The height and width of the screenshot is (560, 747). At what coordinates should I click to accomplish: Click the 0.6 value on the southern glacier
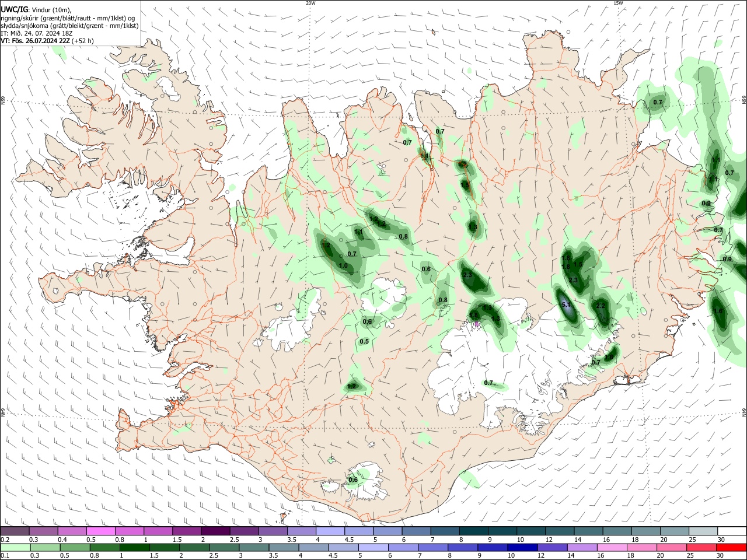click(x=353, y=480)
